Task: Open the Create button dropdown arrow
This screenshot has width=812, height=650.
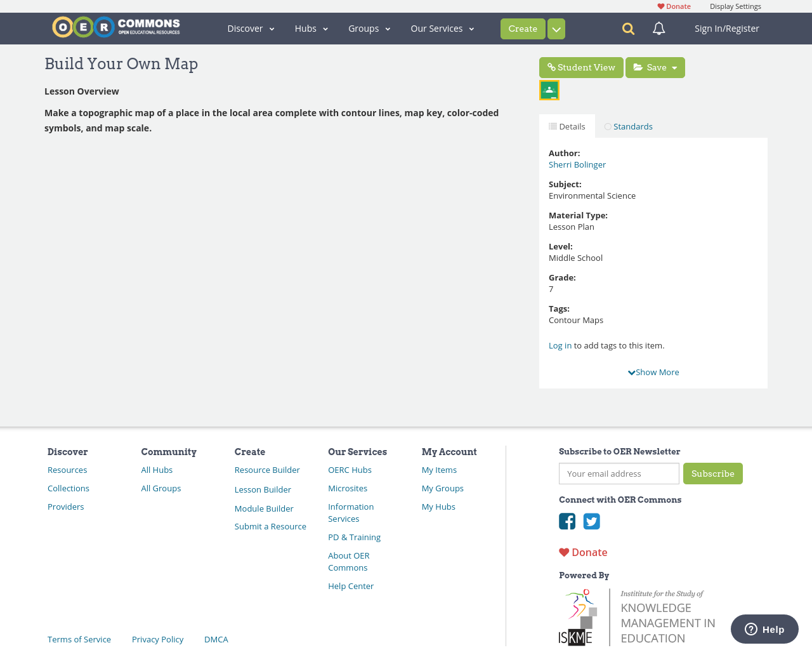Action: tap(556, 28)
